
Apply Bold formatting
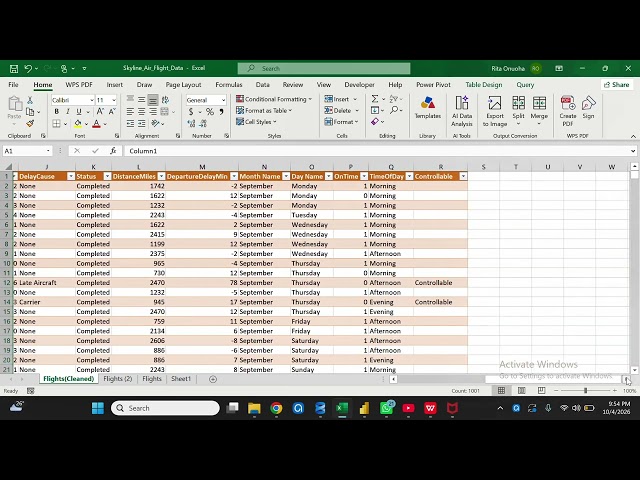(x=57, y=111)
